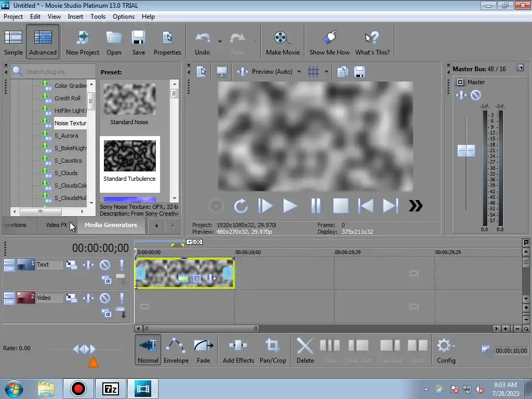Switch to Simple mode
The width and height of the screenshot is (532, 399).
click(x=14, y=43)
